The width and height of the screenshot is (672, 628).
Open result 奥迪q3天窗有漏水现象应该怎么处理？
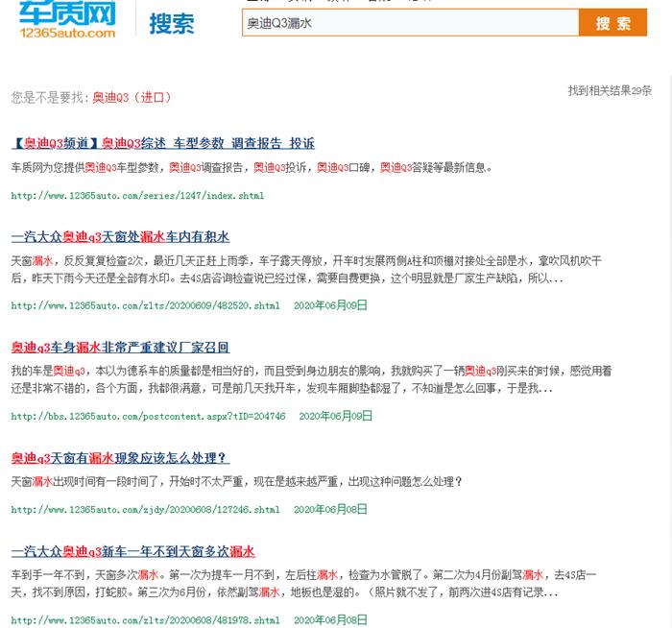tap(120, 458)
